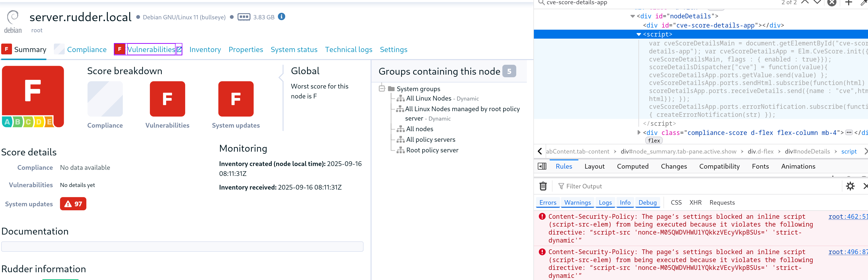868x280 pixels.
Task: Clear the inspector search field
Action: click(x=832, y=3)
